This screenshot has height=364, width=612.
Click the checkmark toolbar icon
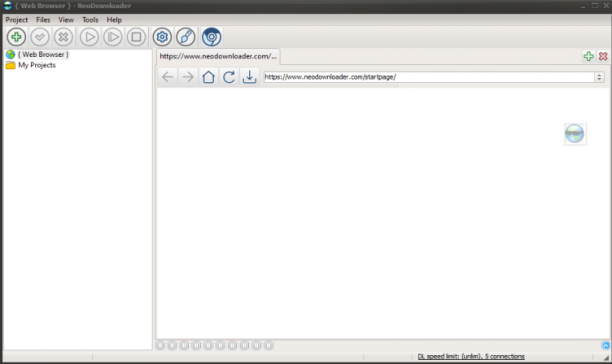coord(40,37)
